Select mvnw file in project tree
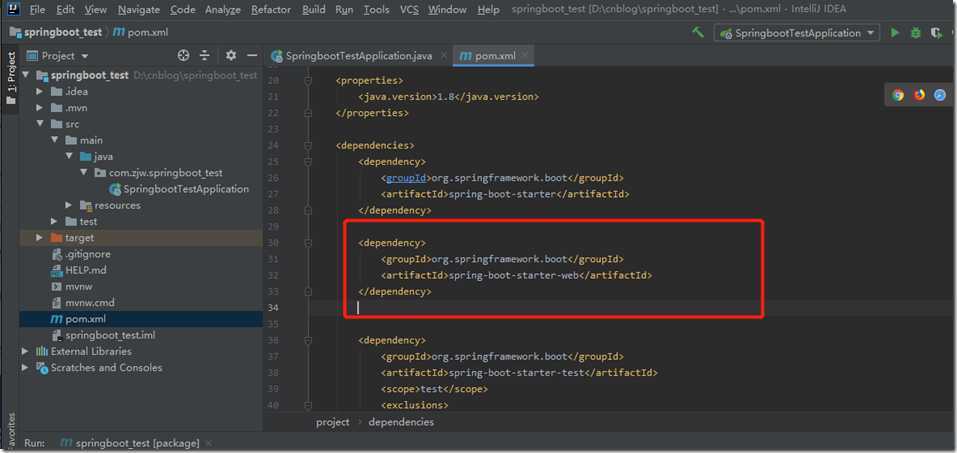Image resolution: width=957 pixels, height=453 pixels. pos(72,286)
